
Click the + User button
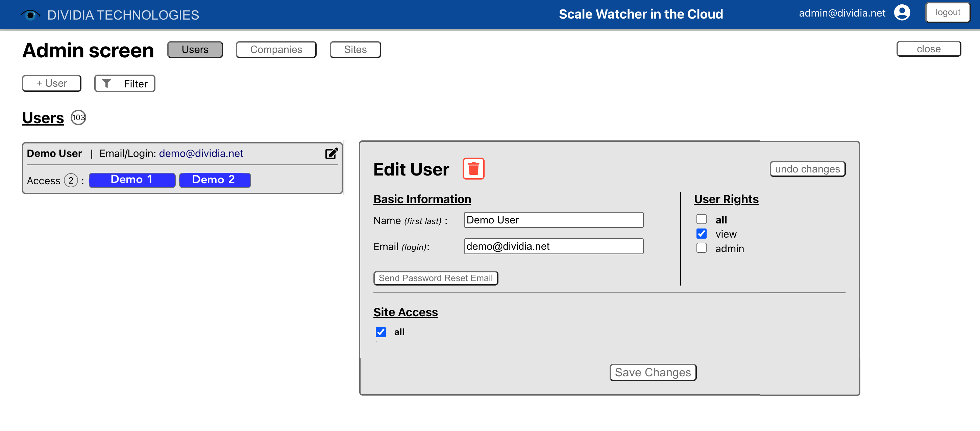click(51, 83)
